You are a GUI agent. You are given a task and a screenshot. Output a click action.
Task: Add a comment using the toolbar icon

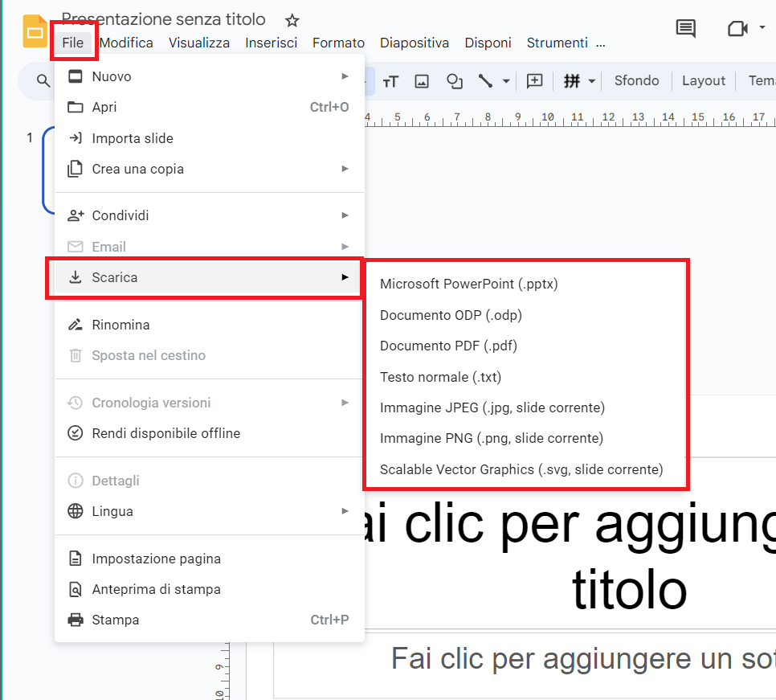[534, 81]
